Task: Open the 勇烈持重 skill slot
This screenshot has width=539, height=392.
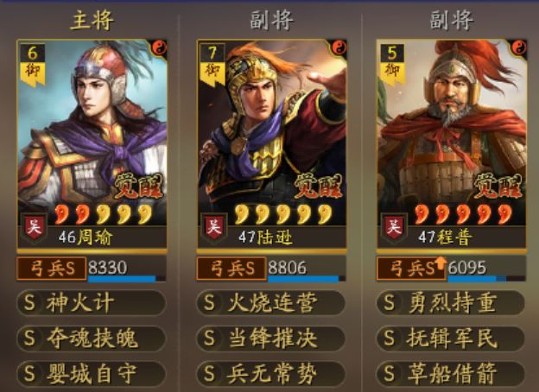Action: 451,303
